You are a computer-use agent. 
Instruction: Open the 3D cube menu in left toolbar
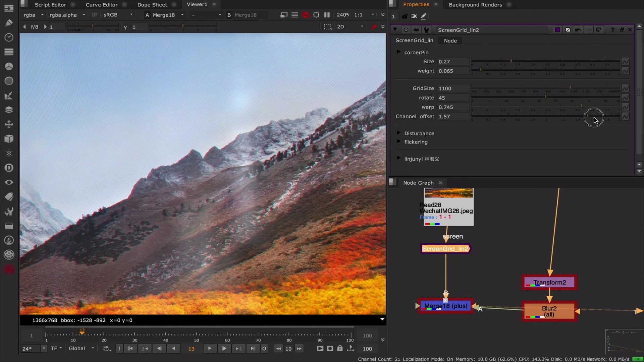pyautogui.click(x=9, y=139)
